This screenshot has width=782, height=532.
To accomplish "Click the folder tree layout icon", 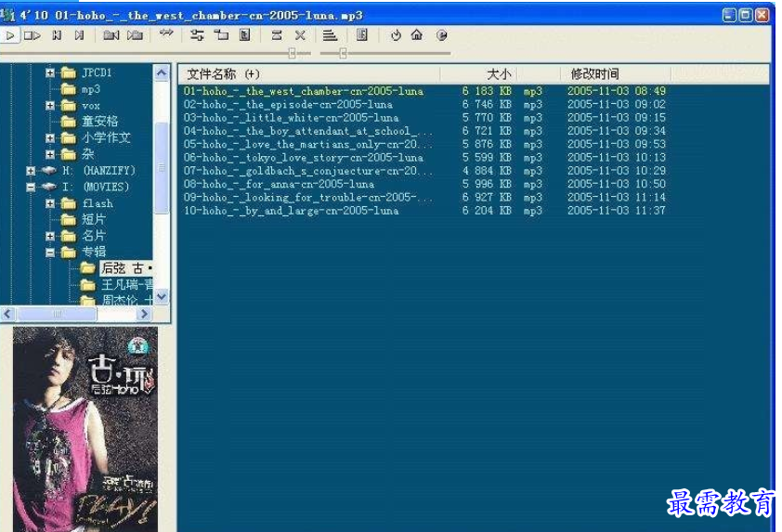I will pyautogui.click(x=221, y=35).
